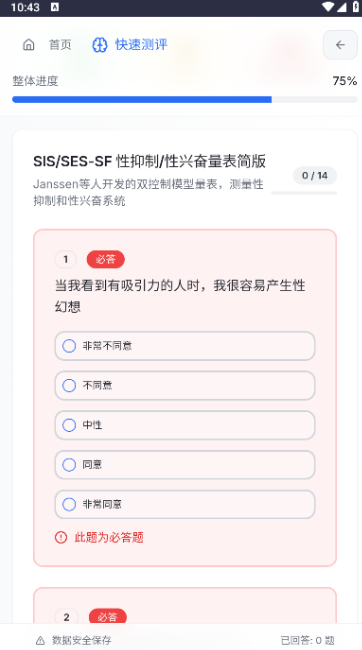Tap the 0 / 14 question counter
The height and width of the screenshot is (650, 362).
coord(315,176)
